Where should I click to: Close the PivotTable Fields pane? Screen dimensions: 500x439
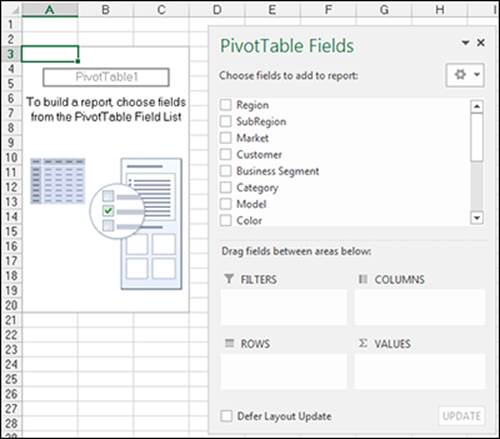point(481,43)
